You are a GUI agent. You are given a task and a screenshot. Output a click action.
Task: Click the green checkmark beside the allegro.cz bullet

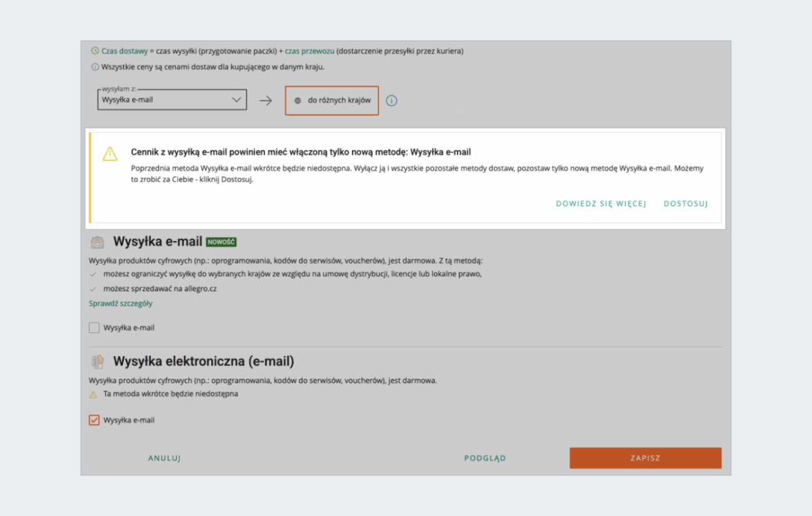click(95, 288)
